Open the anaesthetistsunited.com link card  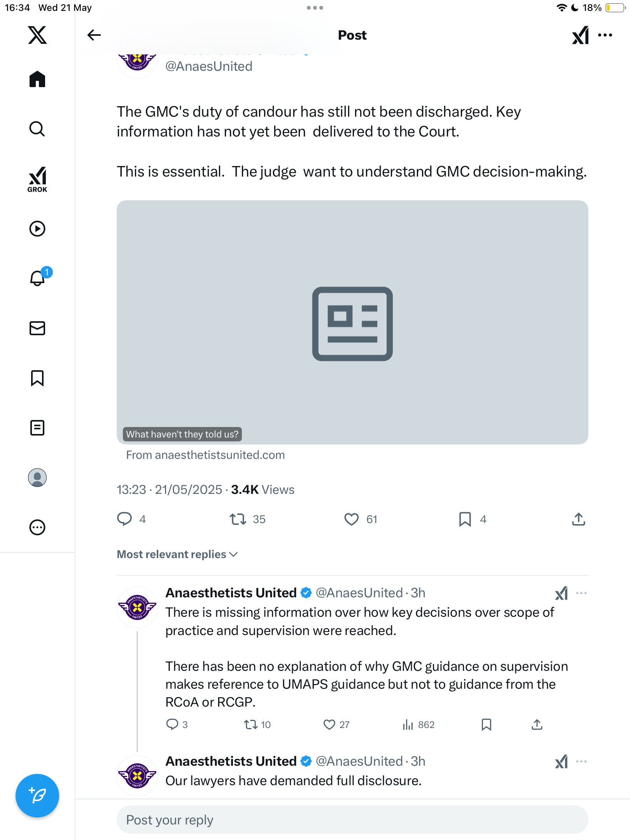pyautogui.click(x=352, y=322)
